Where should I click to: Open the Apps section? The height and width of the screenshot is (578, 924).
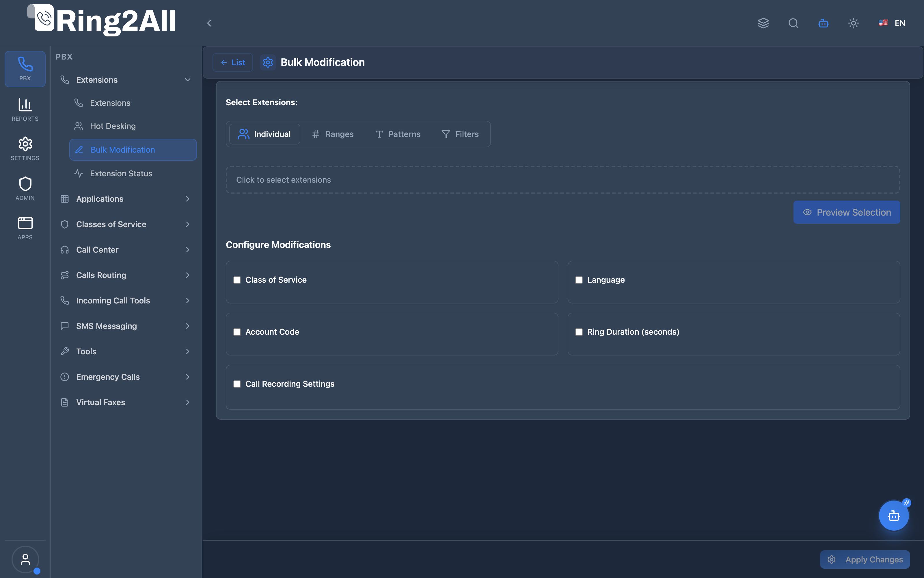point(25,228)
